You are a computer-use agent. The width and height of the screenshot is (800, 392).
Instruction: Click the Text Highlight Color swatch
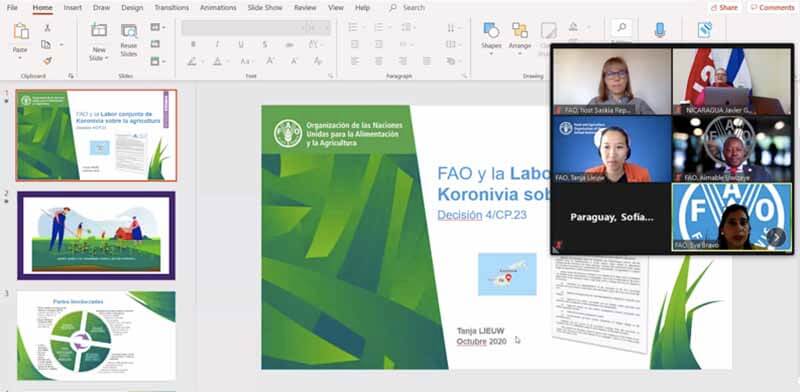(192, 61)
